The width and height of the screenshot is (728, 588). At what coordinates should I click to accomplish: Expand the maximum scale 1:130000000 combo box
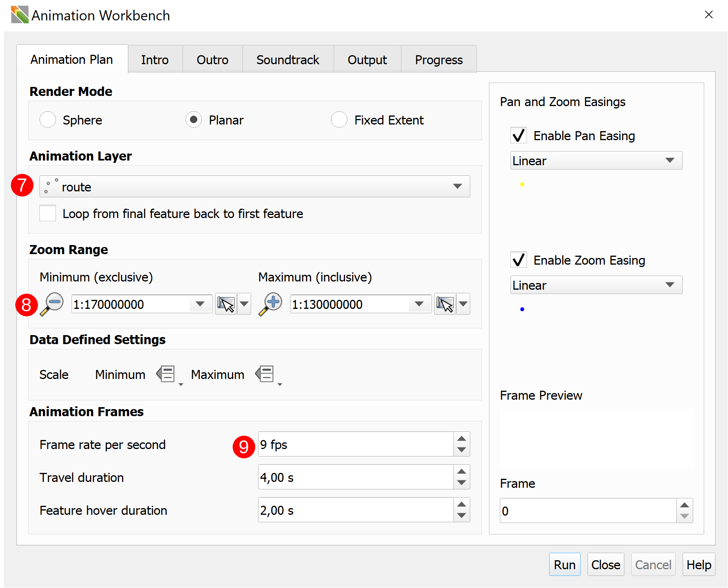click(419, 304)
